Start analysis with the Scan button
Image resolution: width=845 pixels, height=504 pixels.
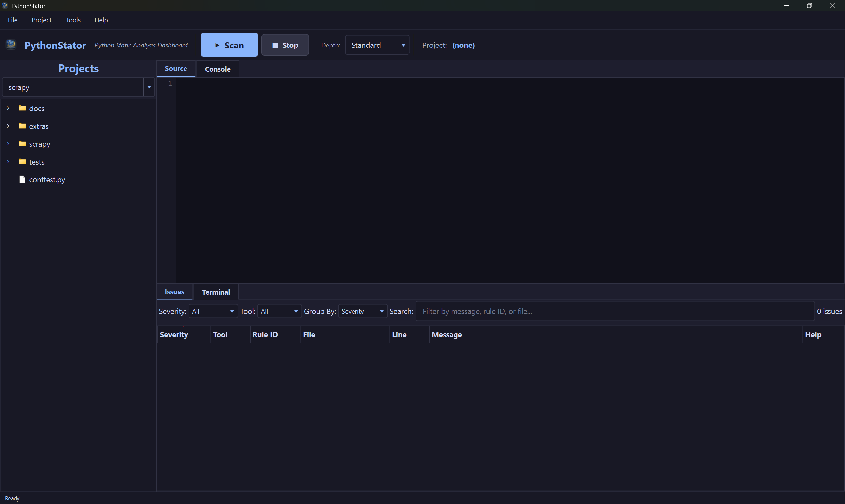[x=229, y=45]
